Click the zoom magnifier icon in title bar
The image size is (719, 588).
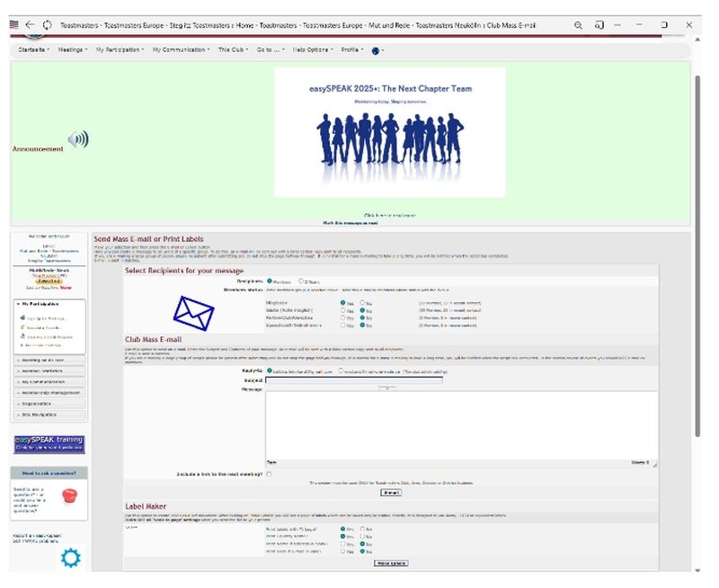tap(580, 25)
